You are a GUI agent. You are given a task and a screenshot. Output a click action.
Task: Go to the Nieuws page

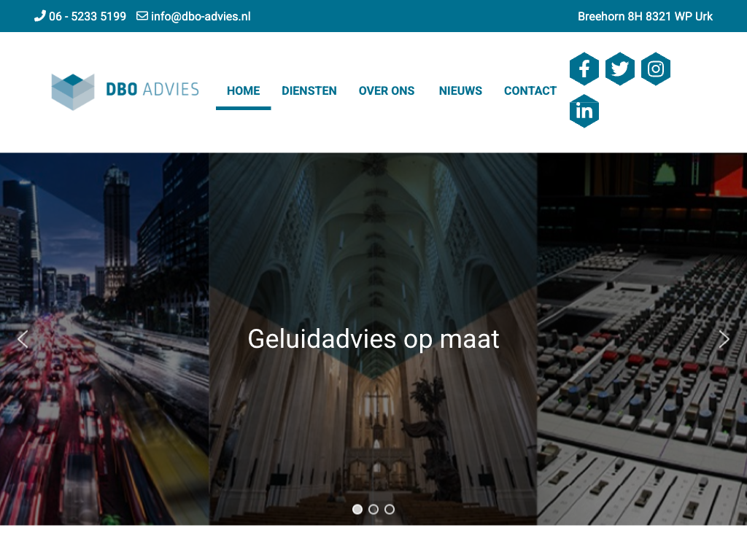[x=460, y=91]
